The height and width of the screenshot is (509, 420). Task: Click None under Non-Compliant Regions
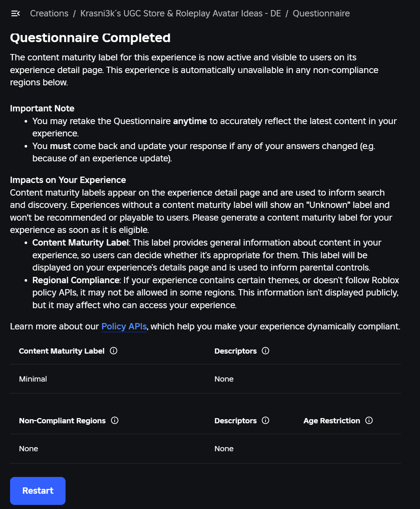pos(28,449)
